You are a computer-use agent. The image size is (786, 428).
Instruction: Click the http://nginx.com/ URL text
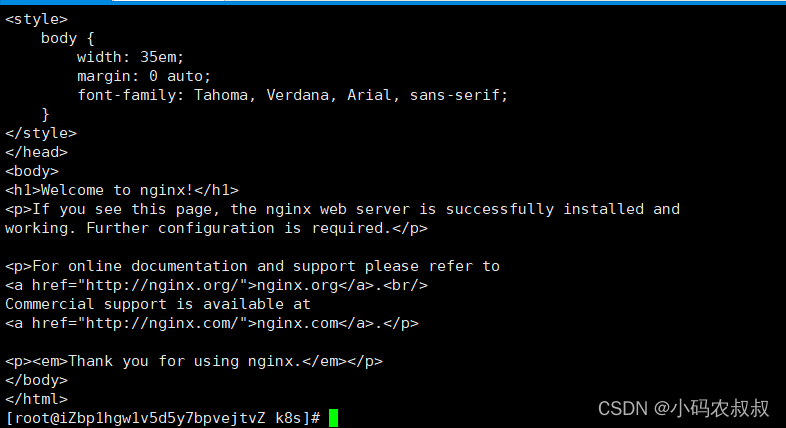click(x=162, y=323)
